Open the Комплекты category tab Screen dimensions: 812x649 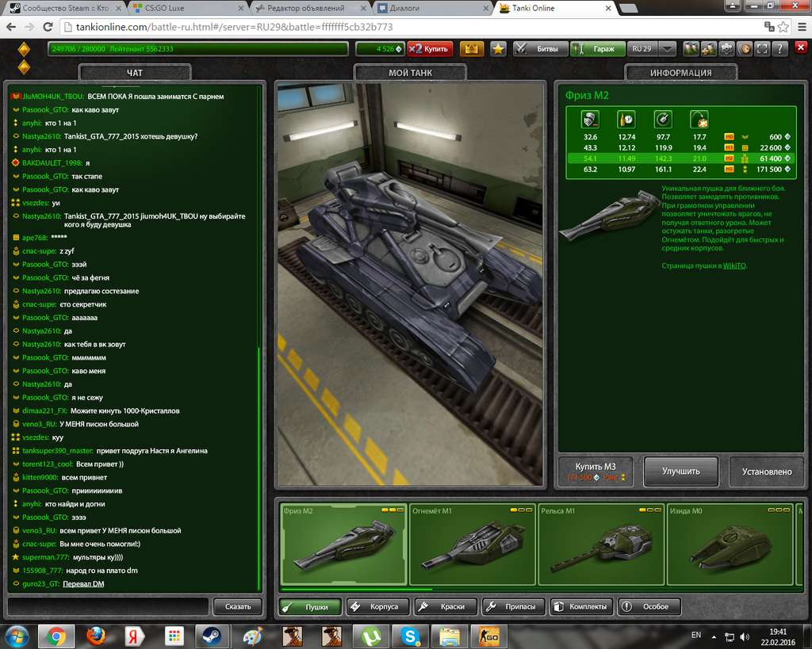click(x=581, y=606)
